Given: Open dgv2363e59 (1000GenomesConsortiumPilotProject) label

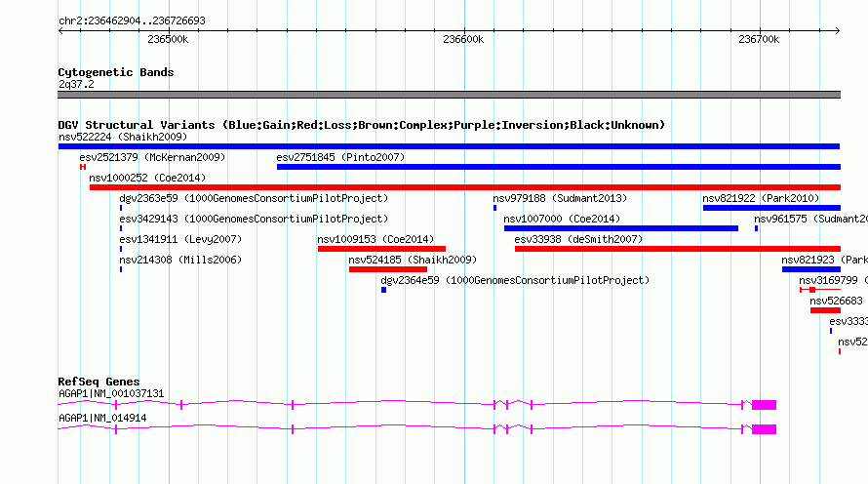Looking at the screenshot, I should pos(254,198).
